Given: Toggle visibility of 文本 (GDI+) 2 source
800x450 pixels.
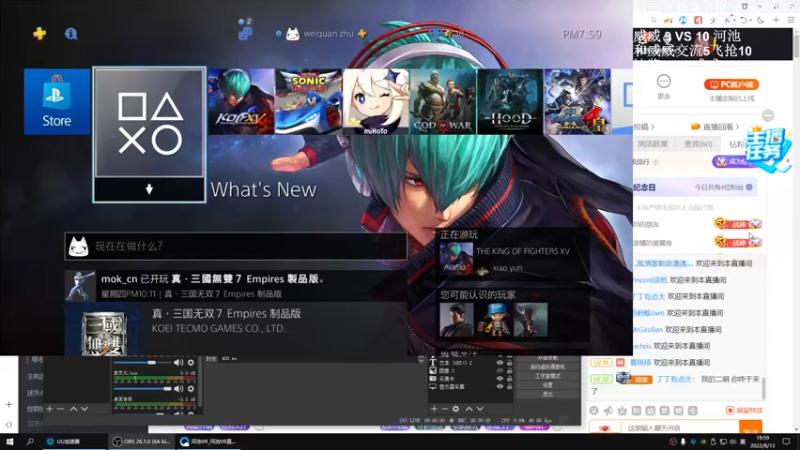Looking at the screenshot, I should (499, 363).
